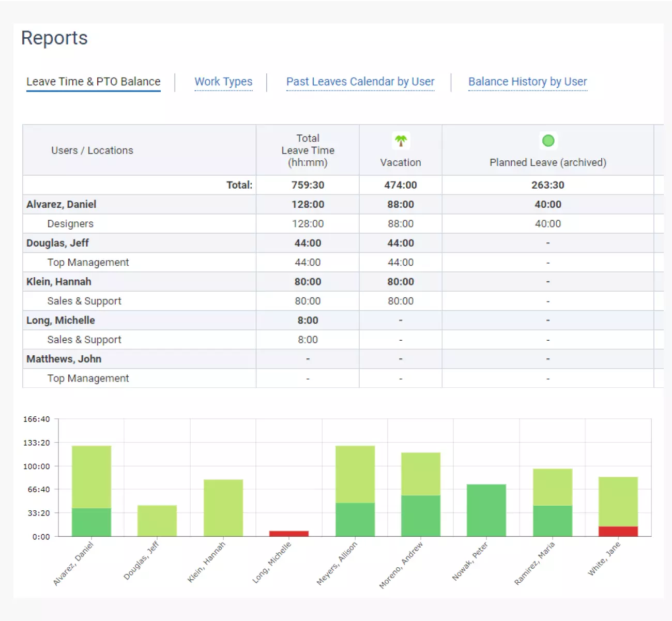This screenshot has height=621, width=672.
Task: Click the palm tree Vacation icon
Action: coord(401,141)
